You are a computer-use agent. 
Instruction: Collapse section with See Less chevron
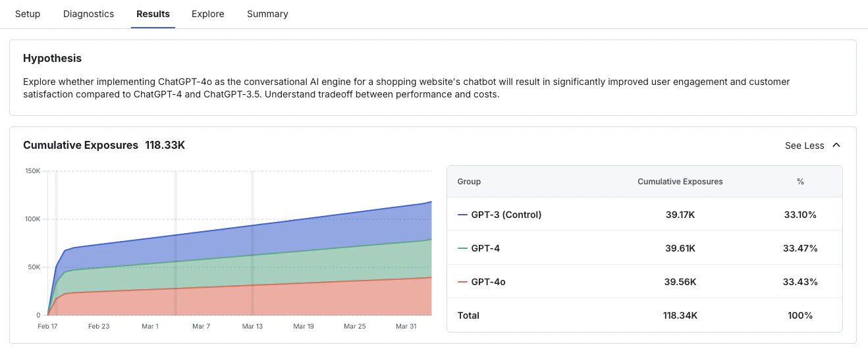click(x=836, y=146)
